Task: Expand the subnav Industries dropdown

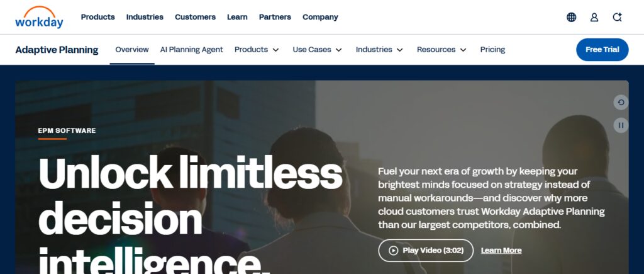Action: tap(379, 50)
